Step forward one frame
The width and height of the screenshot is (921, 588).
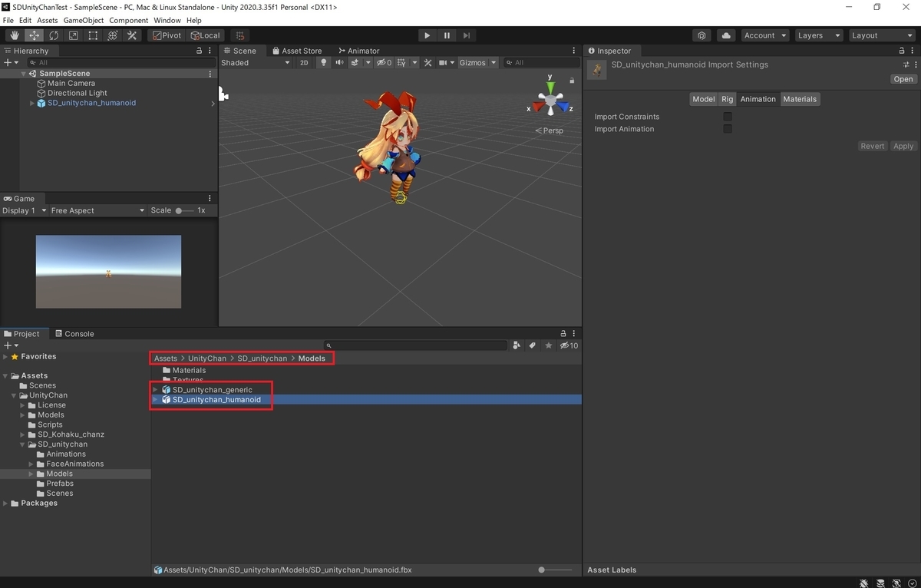(467, 35)
